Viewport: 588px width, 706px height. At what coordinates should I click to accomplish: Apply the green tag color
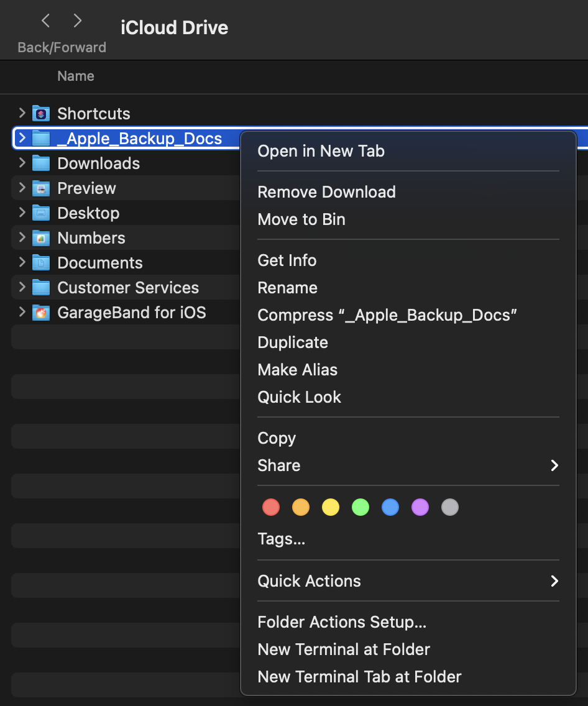click(361, 507)
